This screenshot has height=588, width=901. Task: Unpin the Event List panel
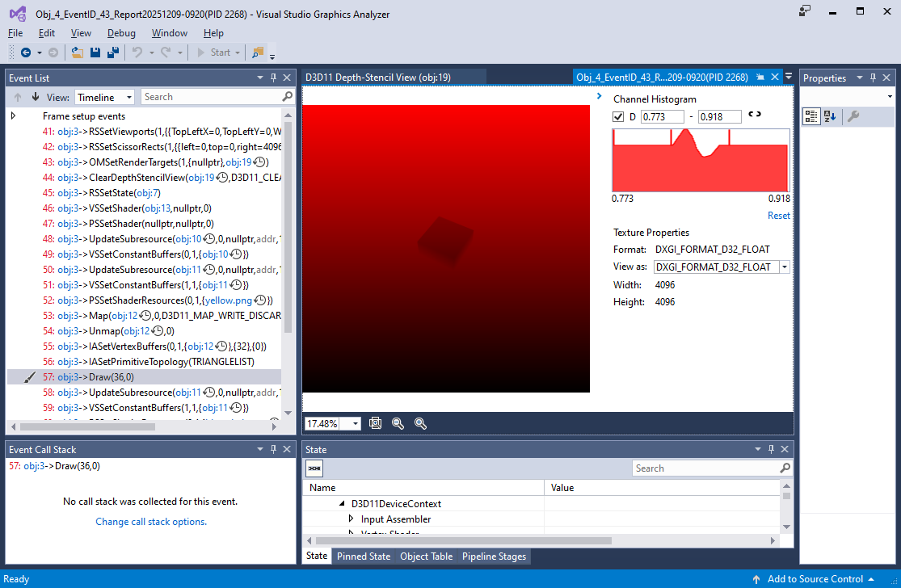tap(273, 78)
